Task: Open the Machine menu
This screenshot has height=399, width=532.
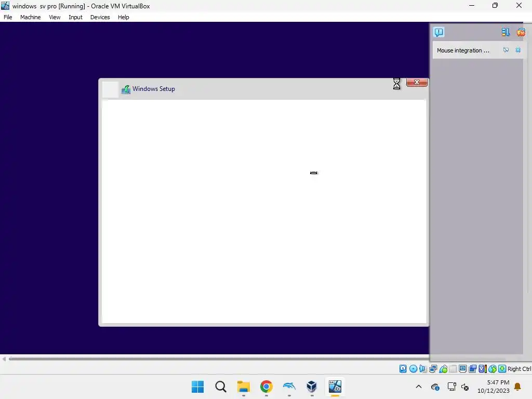Action: tap(30, 17)
